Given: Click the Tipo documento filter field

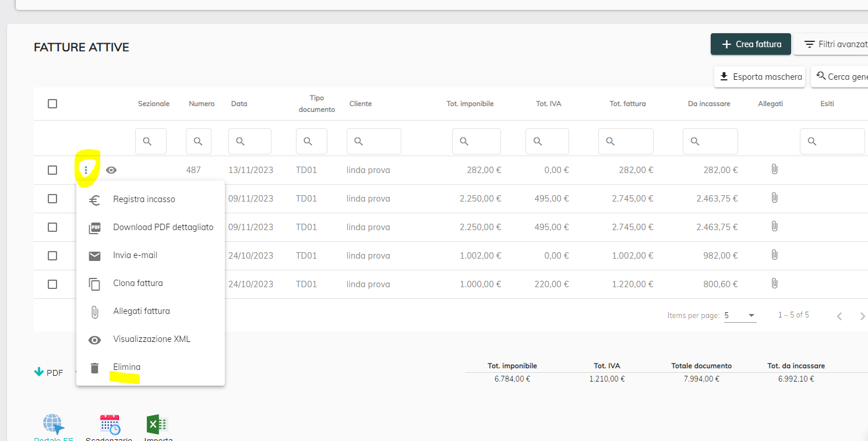Looking at the screenshot, I should pyautogui.click(x=312, y=141).
